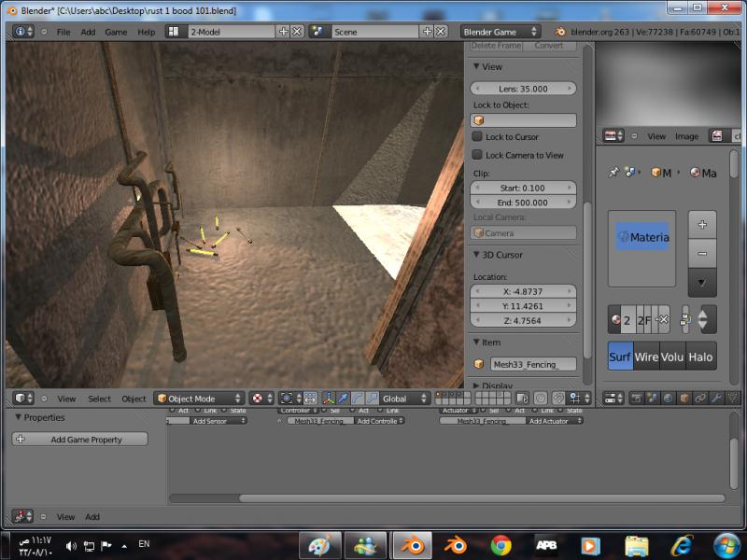Add a new screen layout with plus
This screenshot has width=747, height=560.
pyautogui.click(x=283, y=32)
